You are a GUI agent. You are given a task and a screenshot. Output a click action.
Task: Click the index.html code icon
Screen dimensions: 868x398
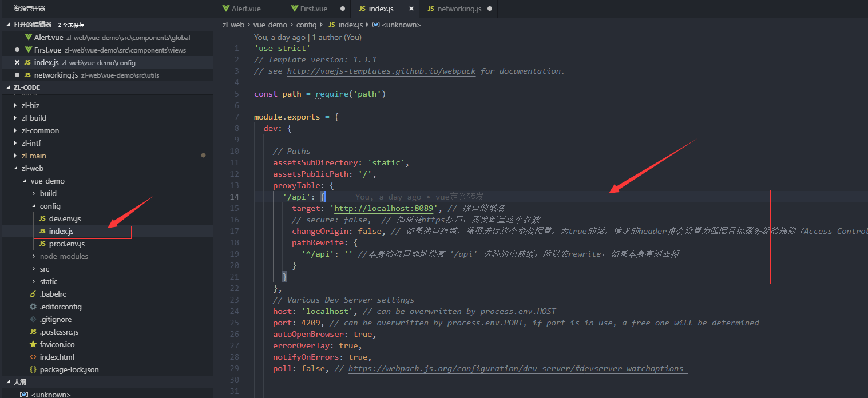[x=33, y=357]
